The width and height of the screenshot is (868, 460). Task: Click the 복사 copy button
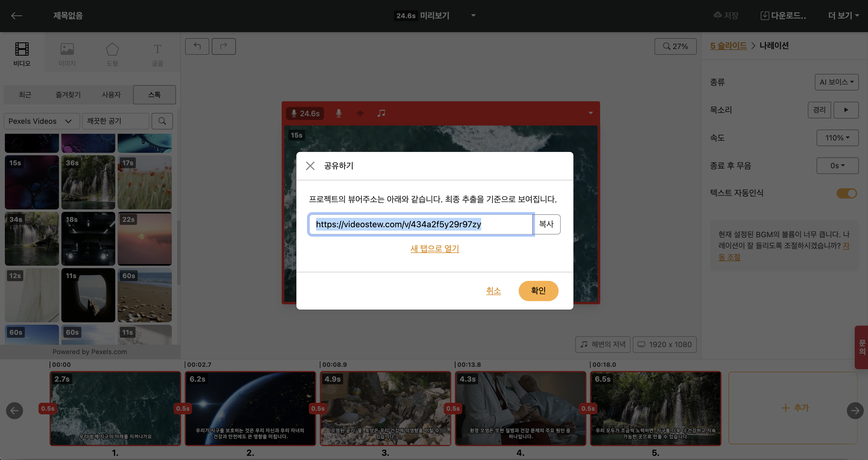click(546, 224)
